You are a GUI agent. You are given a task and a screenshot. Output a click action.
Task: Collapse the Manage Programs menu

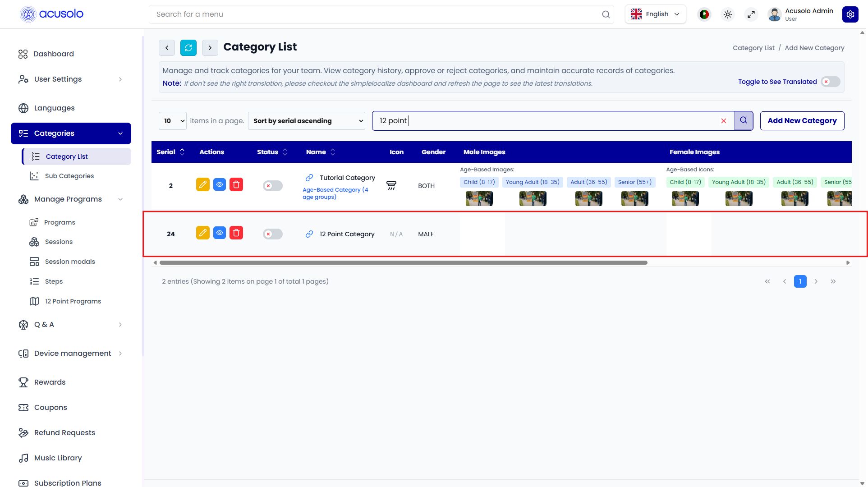(x=71, y=199)
